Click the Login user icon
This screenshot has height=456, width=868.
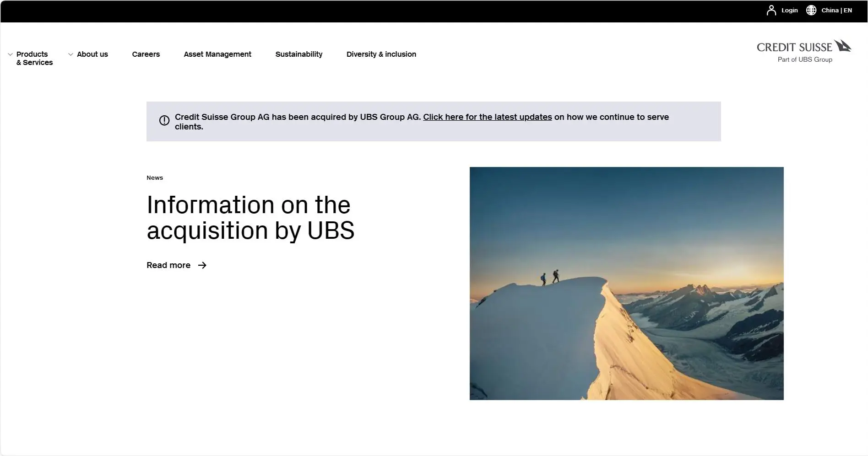(771, 10)
